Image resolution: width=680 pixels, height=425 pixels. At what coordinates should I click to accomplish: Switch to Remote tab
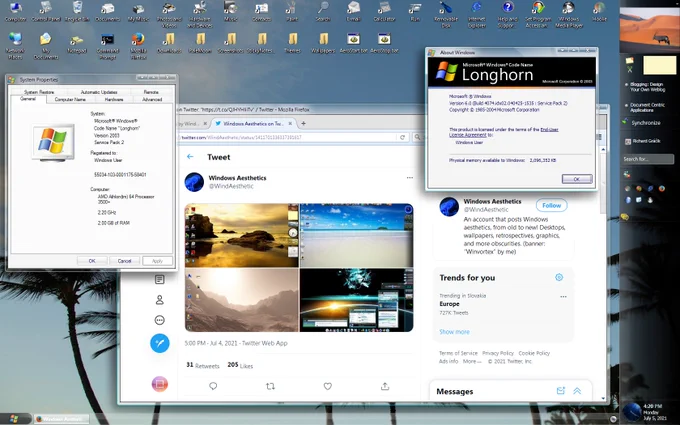[x=151, y=92]
